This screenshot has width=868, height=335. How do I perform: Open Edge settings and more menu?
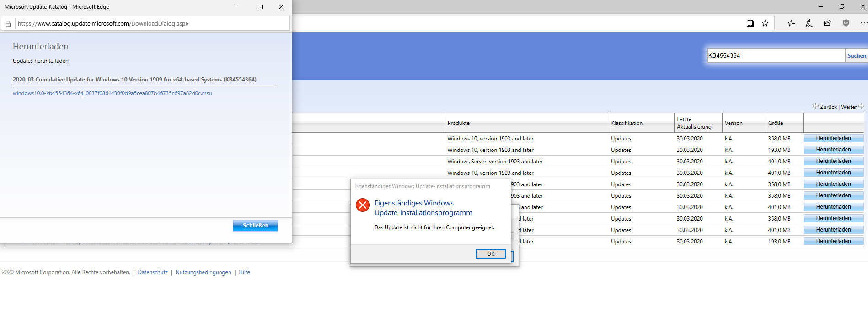pyautogui.click(x=863, y=23)
